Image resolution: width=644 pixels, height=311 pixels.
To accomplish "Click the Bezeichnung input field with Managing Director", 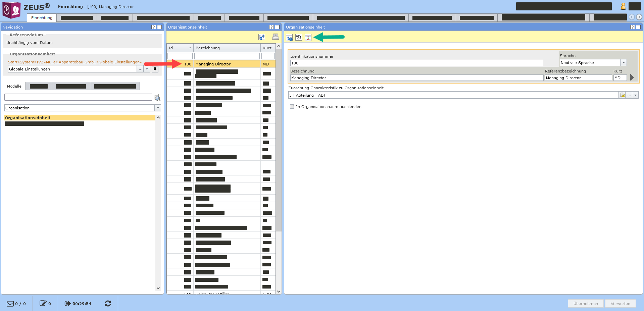I will pos(416,78).
